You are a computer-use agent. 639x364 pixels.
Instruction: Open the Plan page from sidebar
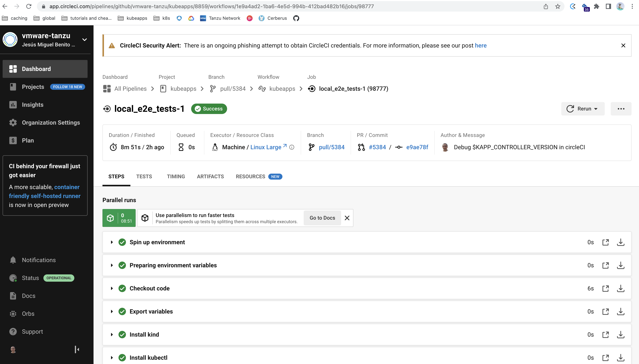[x=28, y=140]
